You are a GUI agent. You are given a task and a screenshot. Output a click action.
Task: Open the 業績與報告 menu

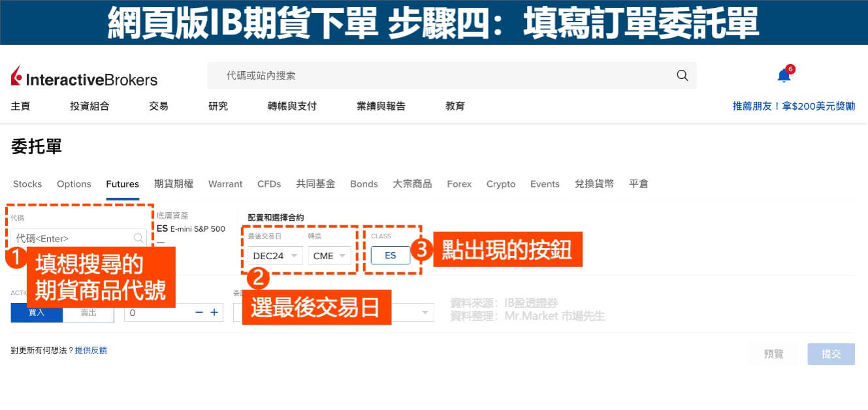(381, 106)
